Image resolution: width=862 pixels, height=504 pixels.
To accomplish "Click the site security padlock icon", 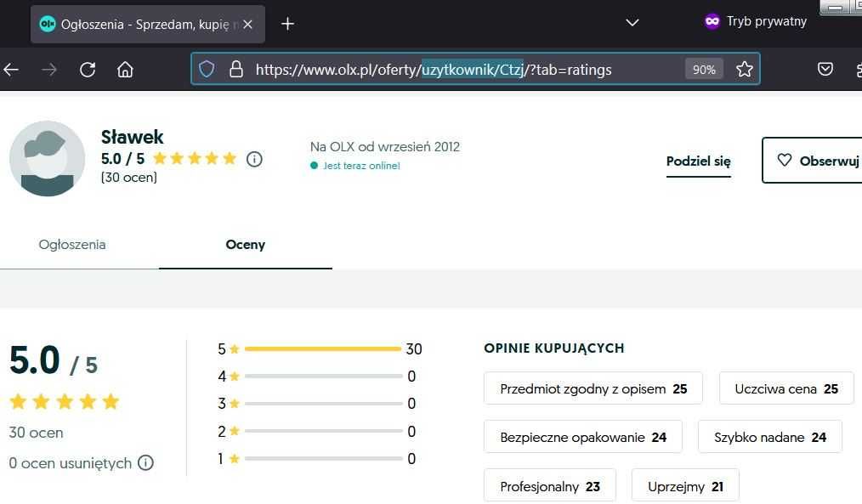I will tap(236, 69).
